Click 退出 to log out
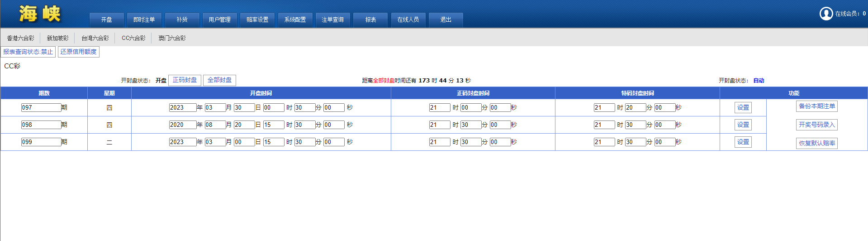868x241 pixels. point(446,20)
